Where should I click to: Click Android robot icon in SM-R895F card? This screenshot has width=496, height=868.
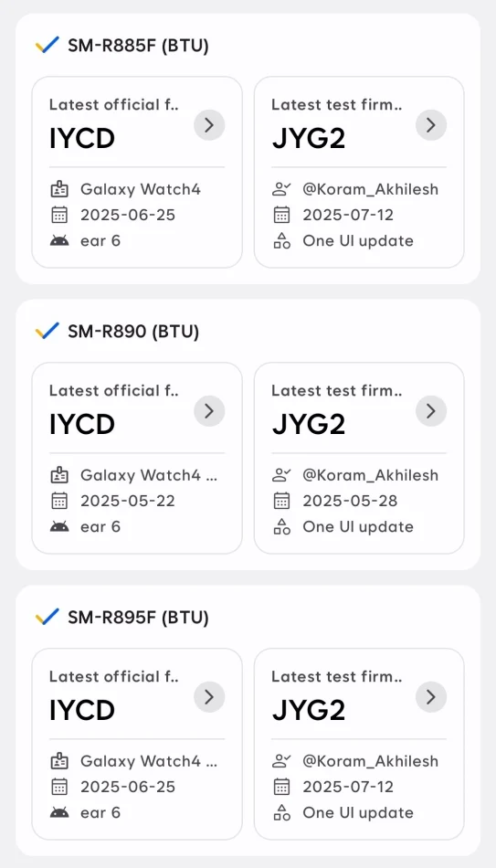pos(59,812)
